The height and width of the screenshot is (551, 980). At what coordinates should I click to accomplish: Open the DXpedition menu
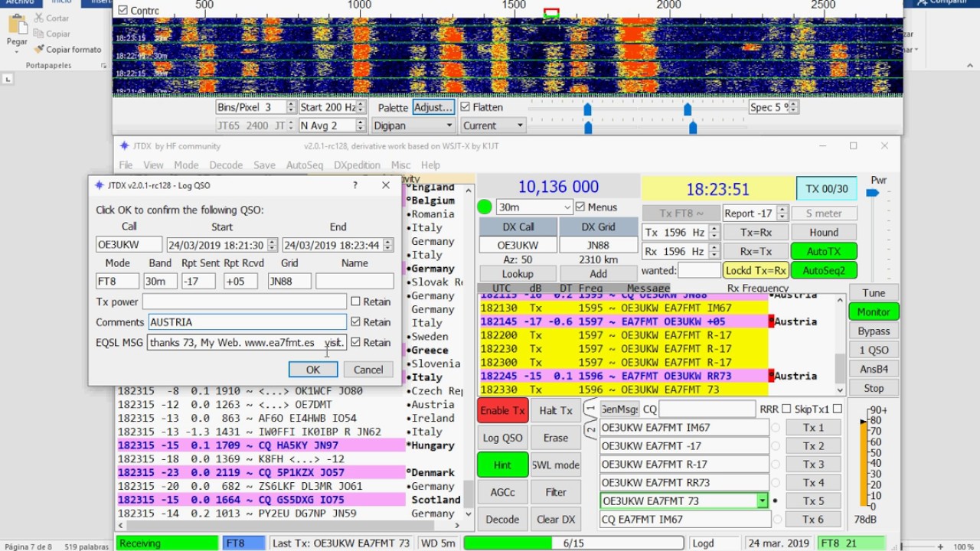pyautogui.click(x=357, y=165)
